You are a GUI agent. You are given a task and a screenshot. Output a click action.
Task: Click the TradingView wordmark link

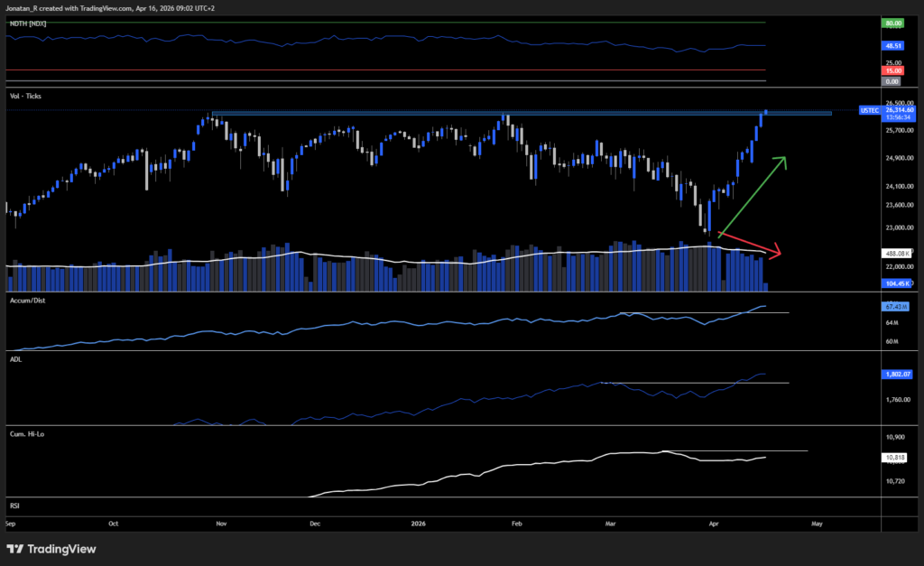tap(63, 549)
